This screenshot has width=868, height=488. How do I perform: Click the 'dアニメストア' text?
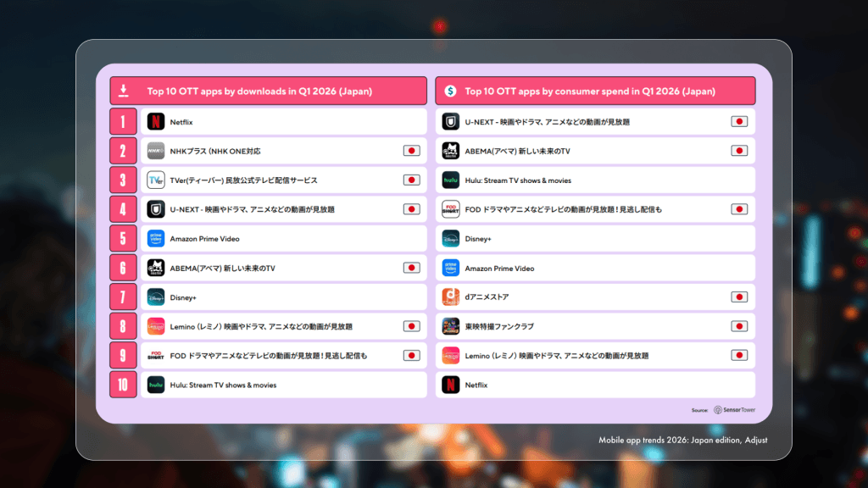click(487, 297)
